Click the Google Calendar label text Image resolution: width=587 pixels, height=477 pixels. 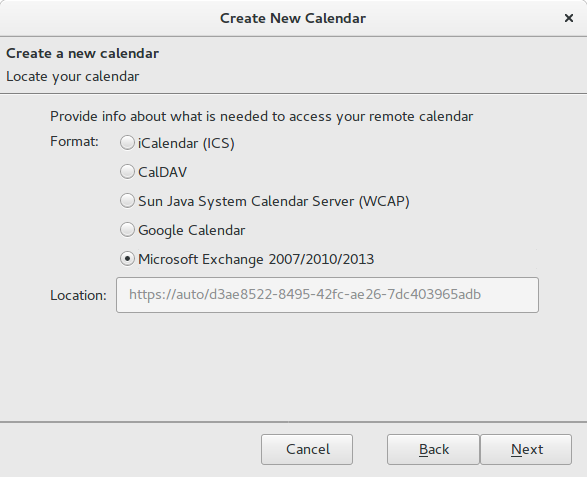coord(192,230)
